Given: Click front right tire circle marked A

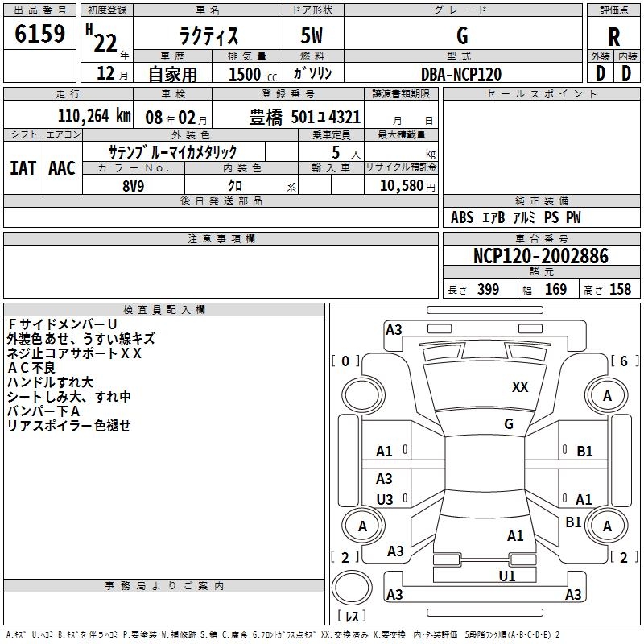Looking at the screenshot, I should click(607, 396).
